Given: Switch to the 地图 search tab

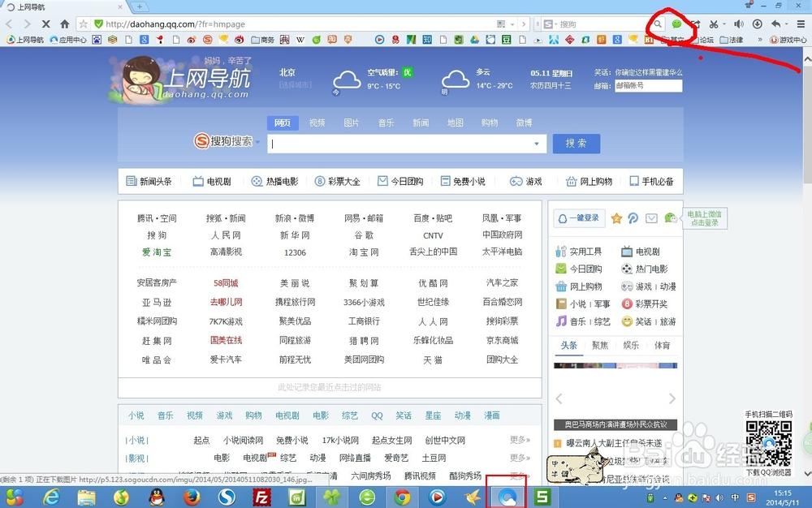Looking at the screenshot, I should coord(456,123).
